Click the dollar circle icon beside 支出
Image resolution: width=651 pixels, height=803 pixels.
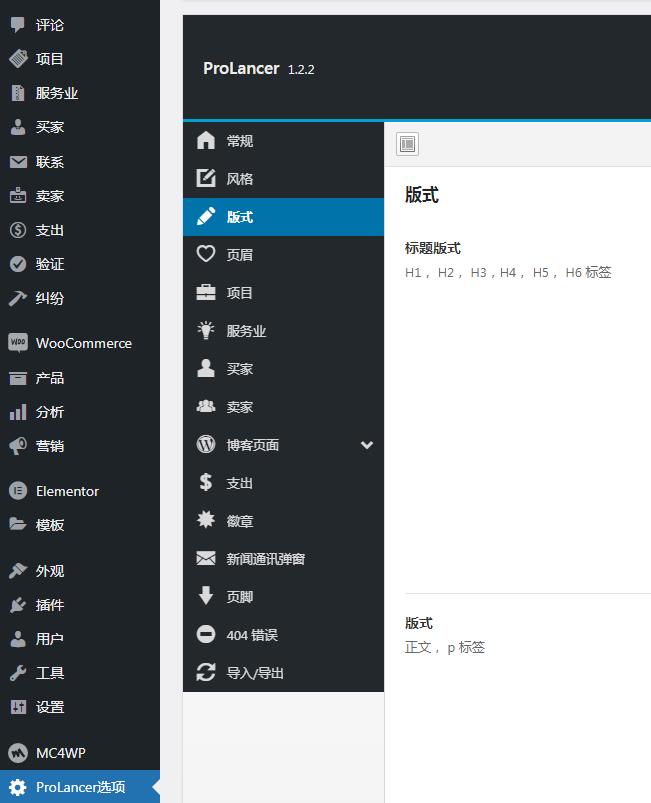tap(18, 230)
